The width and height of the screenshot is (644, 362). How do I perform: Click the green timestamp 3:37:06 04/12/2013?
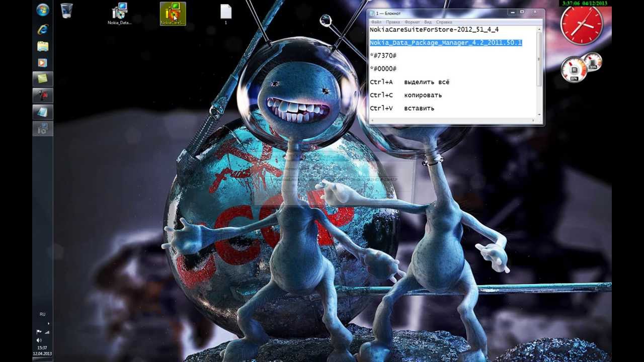[x=585, y=4]
